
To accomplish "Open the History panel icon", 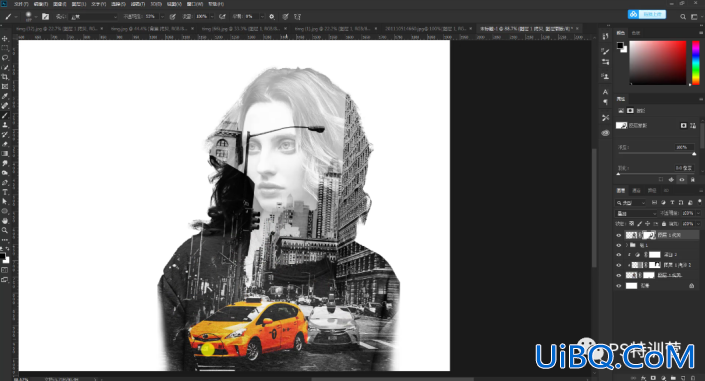I will tap(605, 36).
